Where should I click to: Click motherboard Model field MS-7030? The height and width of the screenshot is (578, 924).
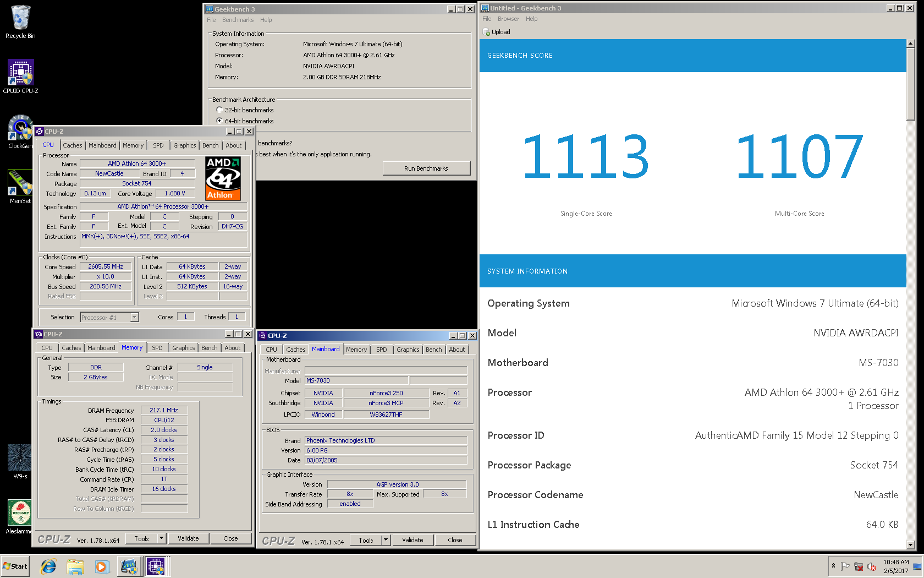[356, 380]
